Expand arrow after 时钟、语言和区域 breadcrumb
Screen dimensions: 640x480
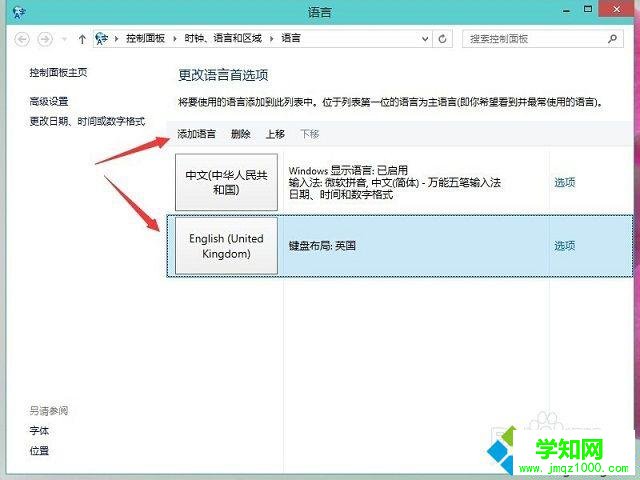271,39
